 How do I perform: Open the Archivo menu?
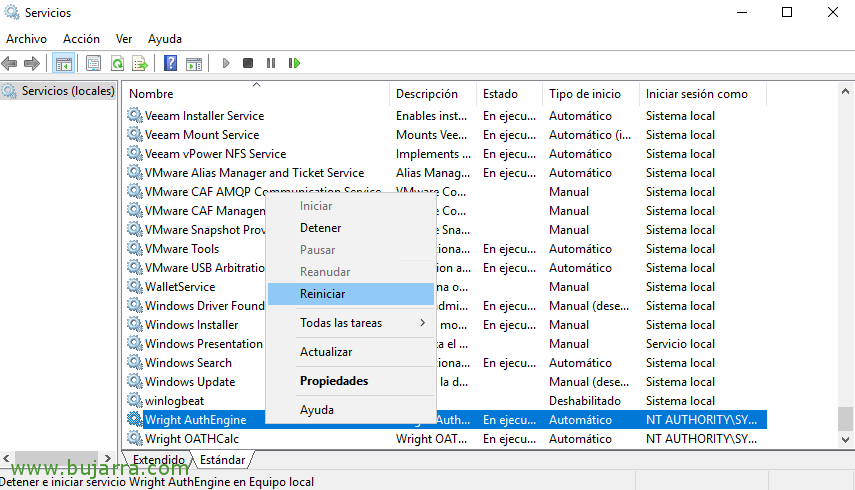26,39
